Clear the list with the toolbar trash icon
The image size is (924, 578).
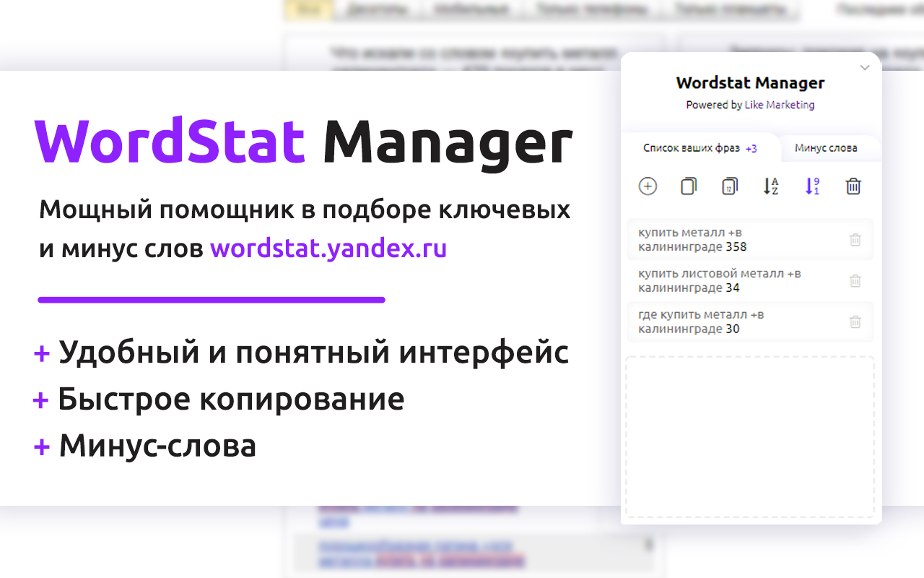[853, 186]
